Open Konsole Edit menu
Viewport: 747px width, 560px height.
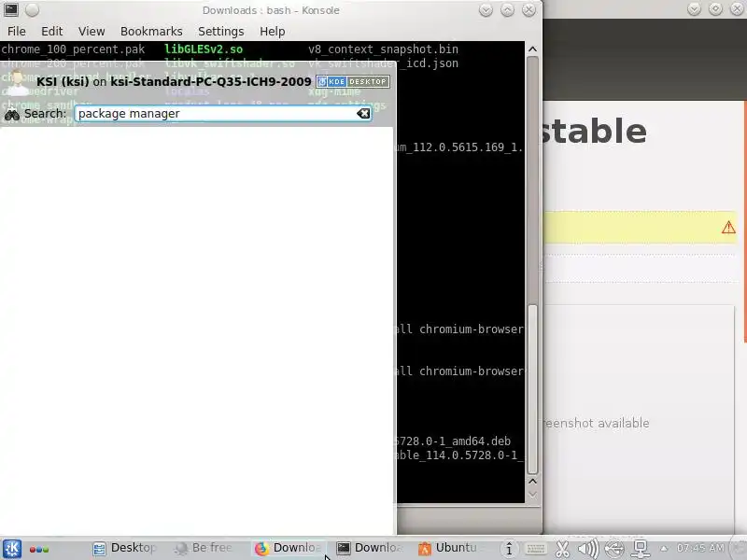tap(51, 32)
